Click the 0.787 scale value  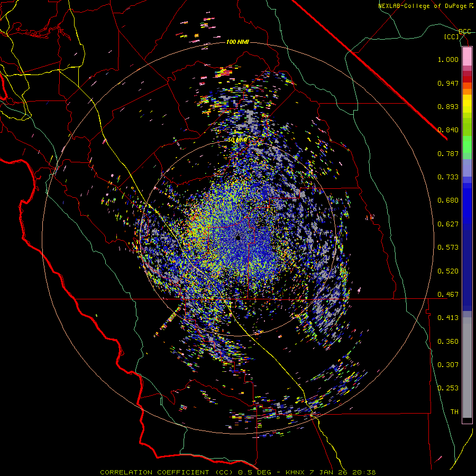[x=448, y=153]
